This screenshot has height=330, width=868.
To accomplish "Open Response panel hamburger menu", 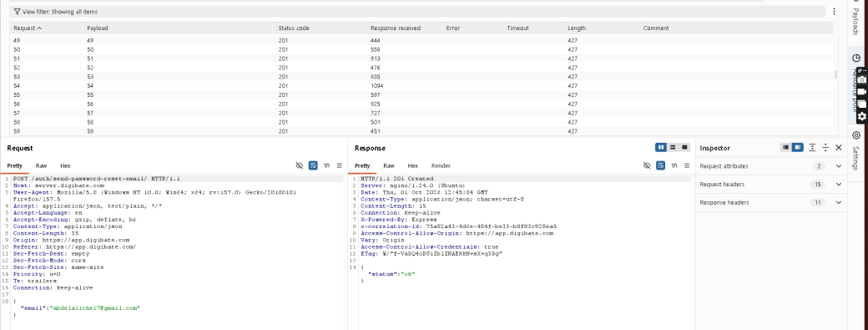I will (x=687, y=165).
